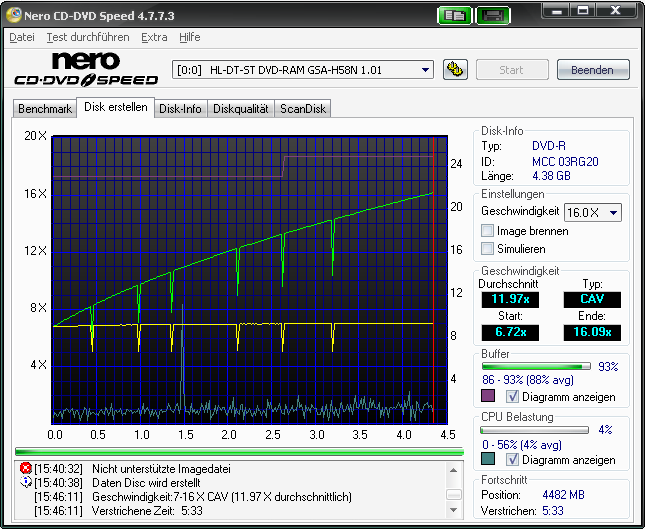Screen dimensions: 645x529
Task: Click log line 'Daten Disc wird erstellt'
Action: (146, 483)
